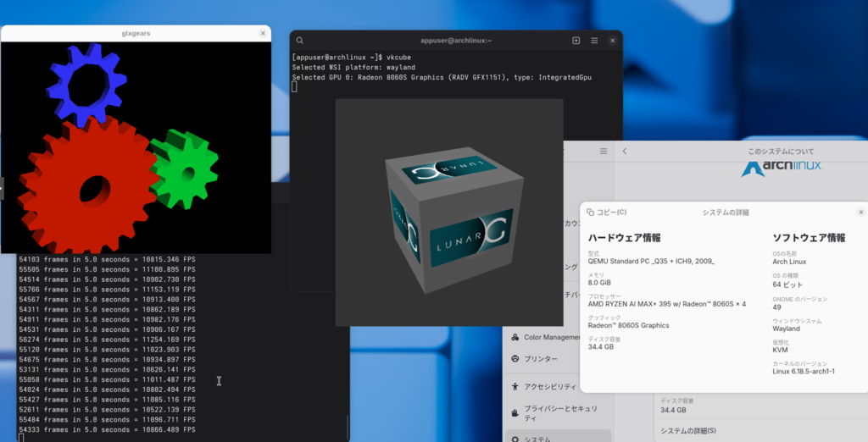This screenshot has height=442, width=868.
Task: Close the glxgears window
Action: click(x=263, y=33)
